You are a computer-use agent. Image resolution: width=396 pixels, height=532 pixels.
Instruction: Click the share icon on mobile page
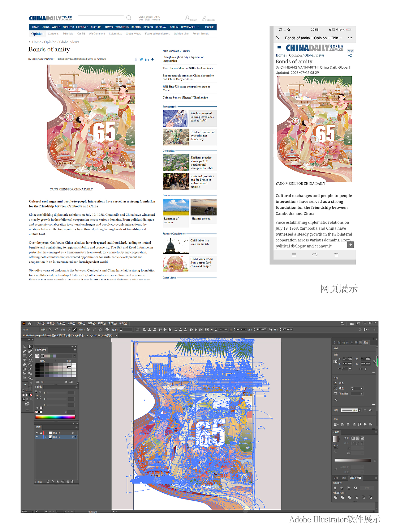pyautogui.click(x=350, y=56)
